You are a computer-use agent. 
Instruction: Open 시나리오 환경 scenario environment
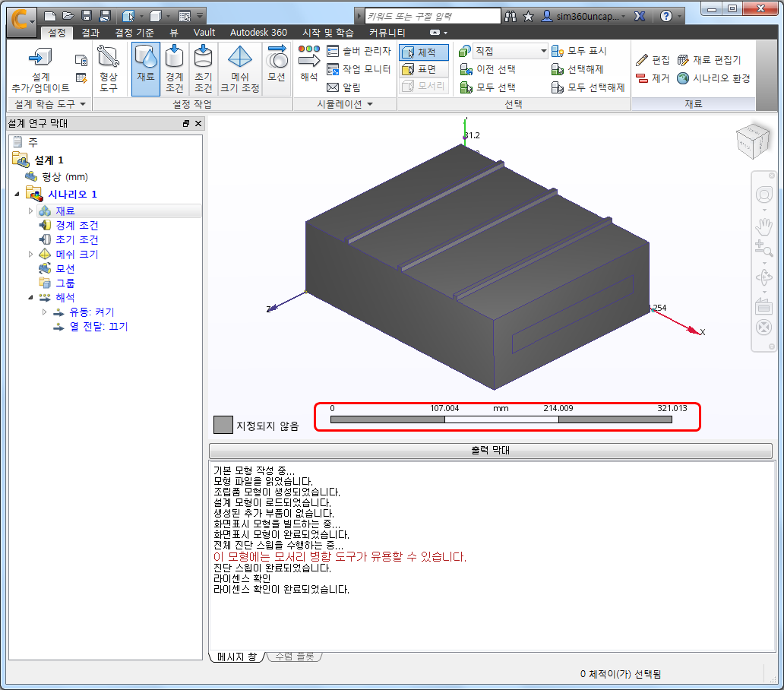point(713,78)
